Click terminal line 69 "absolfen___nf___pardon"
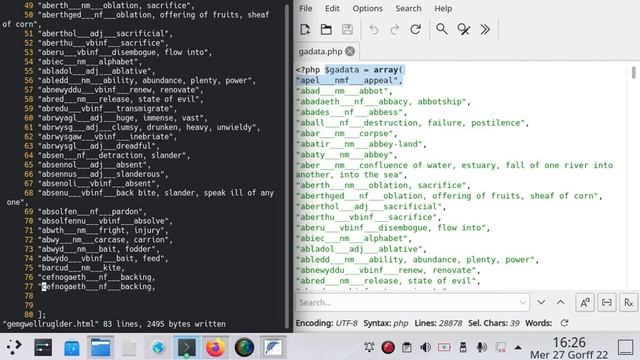The image size is (640, 360). click(92, 211)
